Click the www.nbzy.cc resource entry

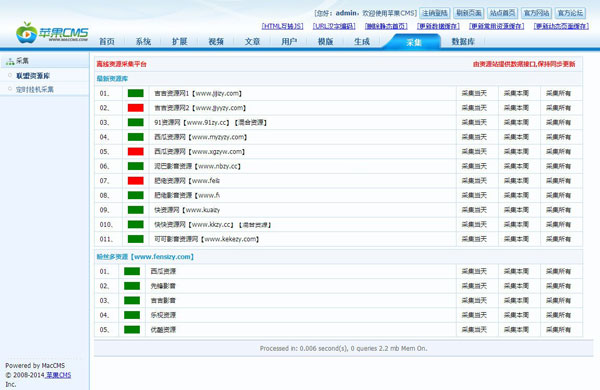click(x=197, y=166)
